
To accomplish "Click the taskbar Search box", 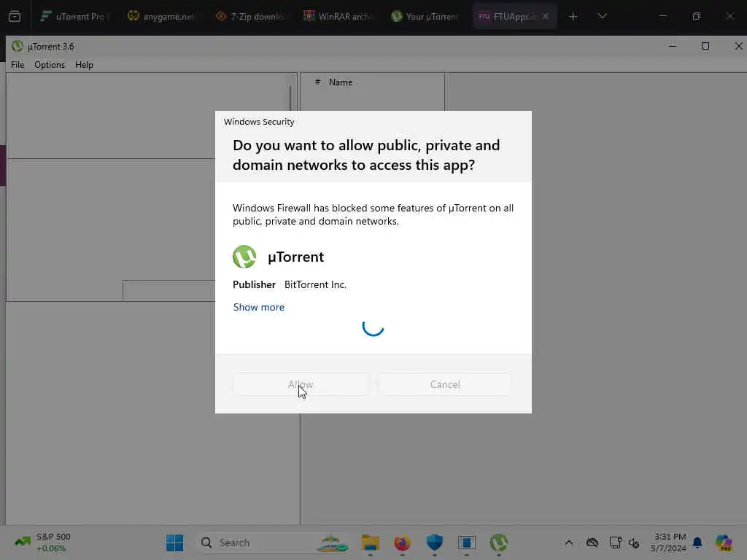I will click(x=274, y=542).
